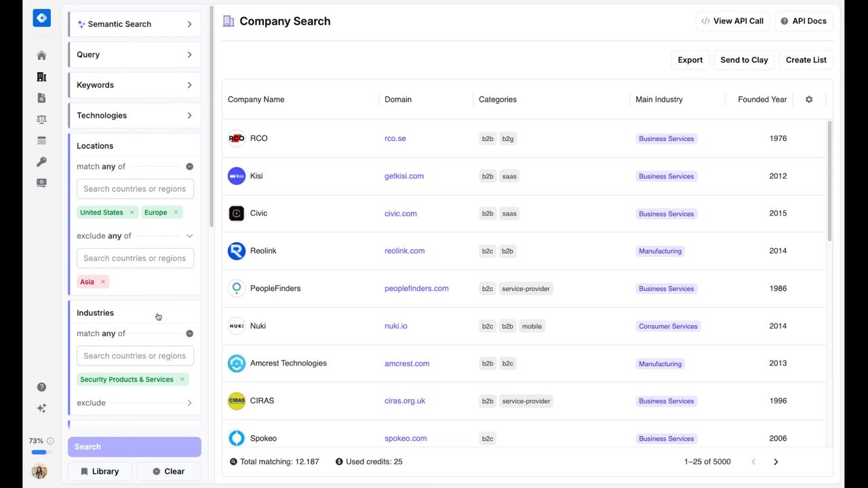Open the API key icon in sidebar
The image size is (868, 488).
click(x=41, y=162)
